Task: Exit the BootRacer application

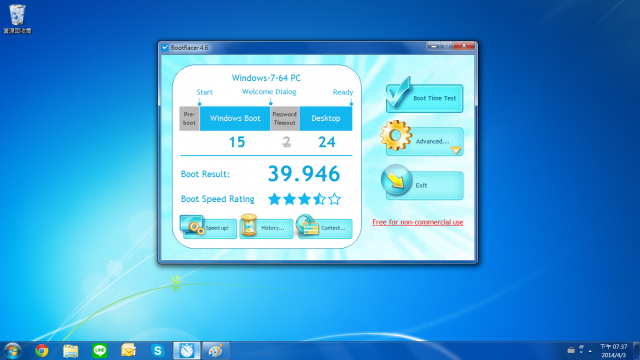Action: click(424, 185)
